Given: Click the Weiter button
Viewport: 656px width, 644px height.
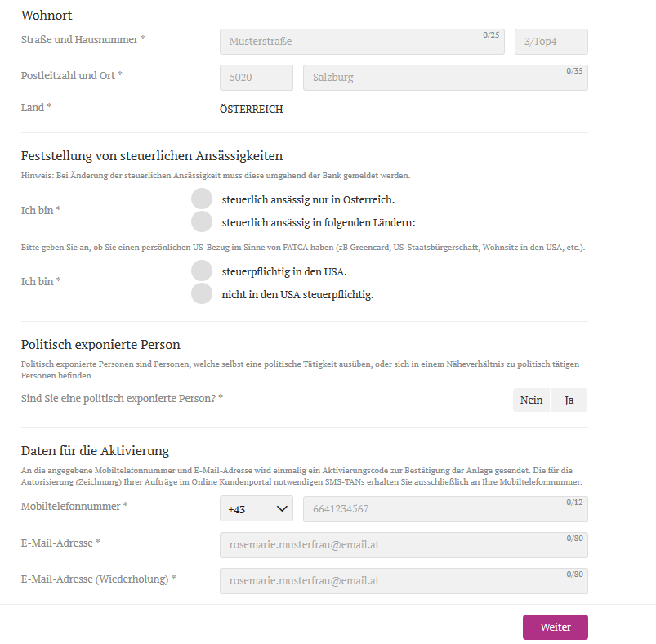Looking at the screenshot, I should point(555,627).
